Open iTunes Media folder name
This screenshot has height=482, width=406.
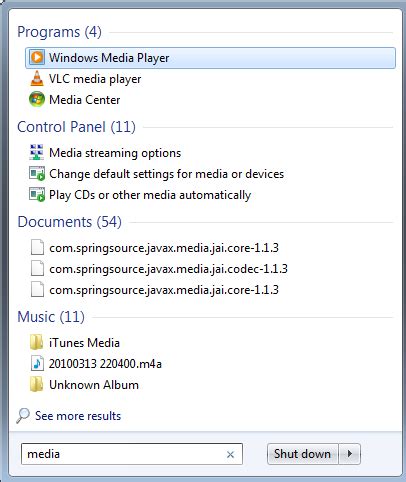[84, 343]
